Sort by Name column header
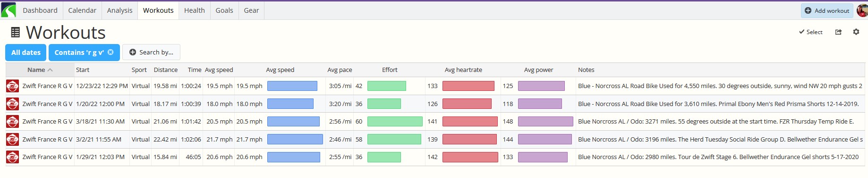 coord(36,70)
